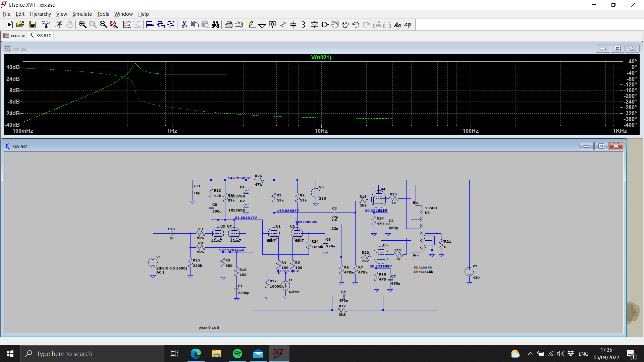Viewport: 644px width, 362px height.
Task: Click the 1Hz frequency axis label
Action: 172,131
